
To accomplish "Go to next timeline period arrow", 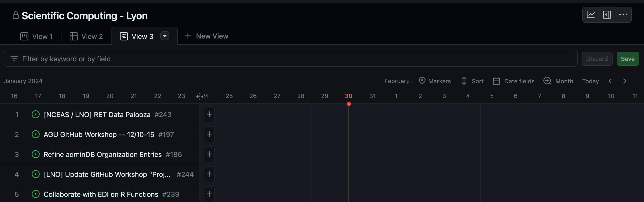I will (x=625, y=81).
